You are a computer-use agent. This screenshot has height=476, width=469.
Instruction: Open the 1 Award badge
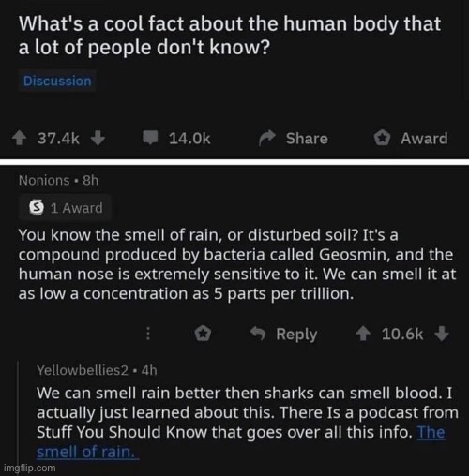point(65,208)
